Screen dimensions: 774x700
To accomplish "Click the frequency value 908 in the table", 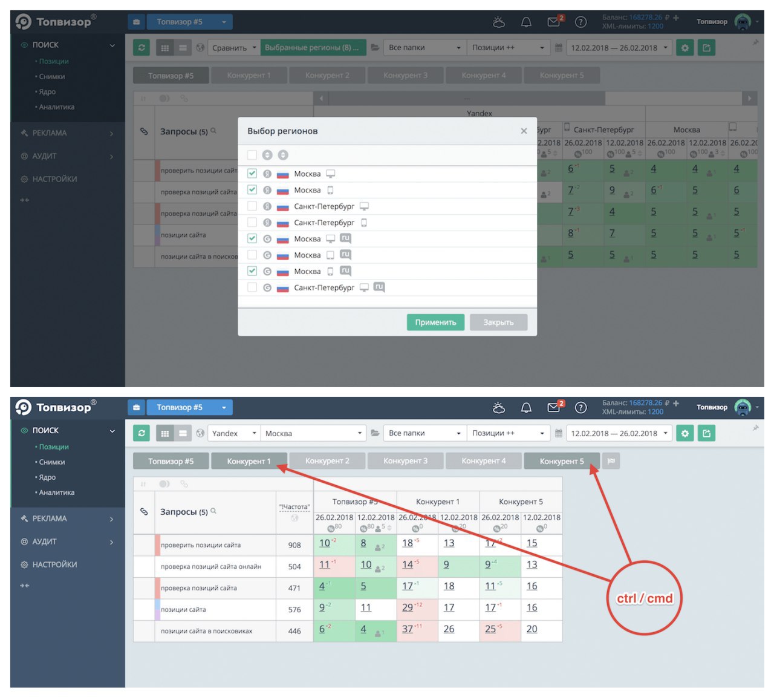I will click(294, 545).
